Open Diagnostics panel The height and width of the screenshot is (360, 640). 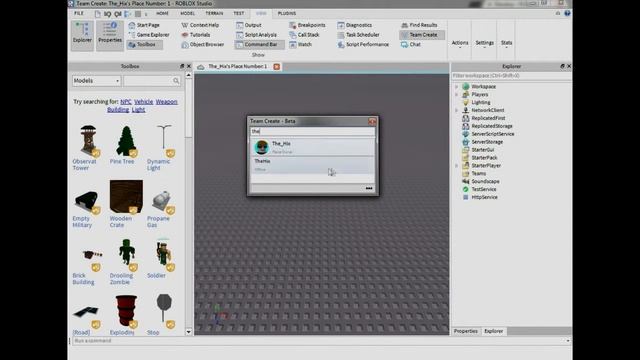click(x=354, y=25)
